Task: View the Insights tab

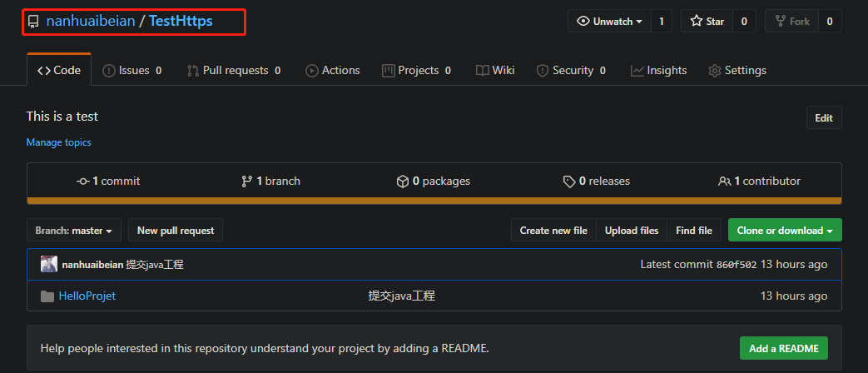Action: tap(659, 70)
